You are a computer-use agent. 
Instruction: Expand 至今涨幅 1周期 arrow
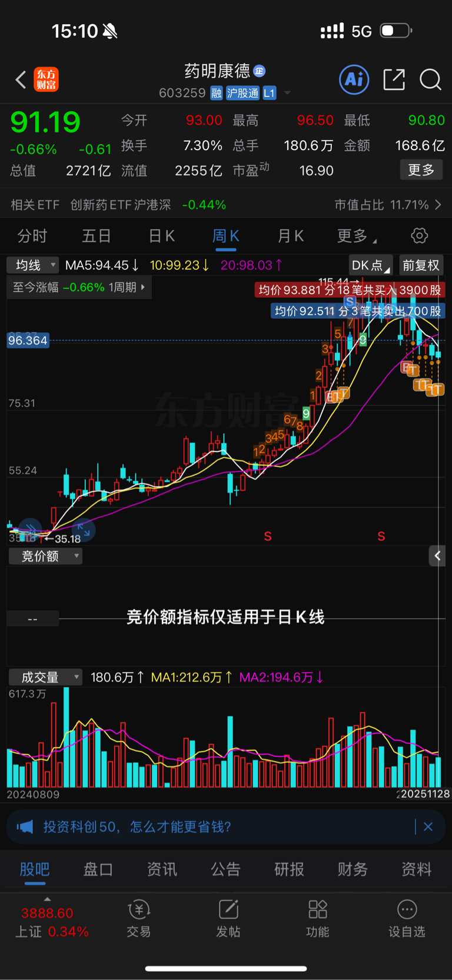[x=143, y=287]
